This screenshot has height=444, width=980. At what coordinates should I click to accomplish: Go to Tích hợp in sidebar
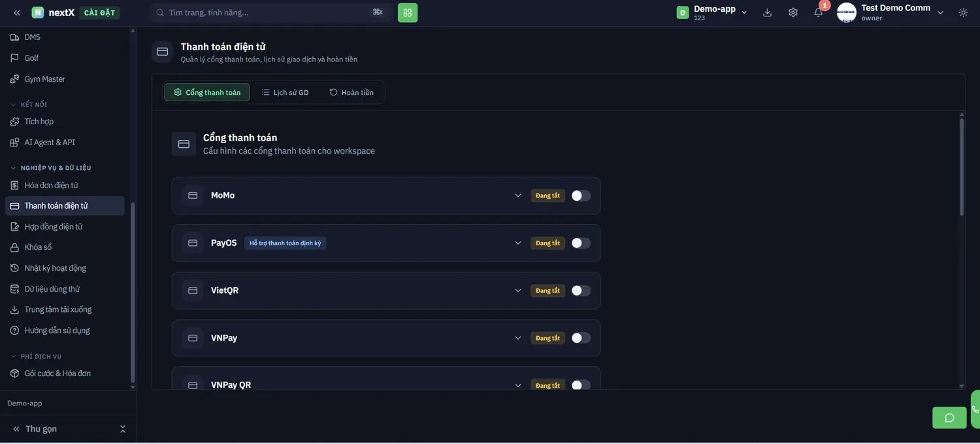65,121
